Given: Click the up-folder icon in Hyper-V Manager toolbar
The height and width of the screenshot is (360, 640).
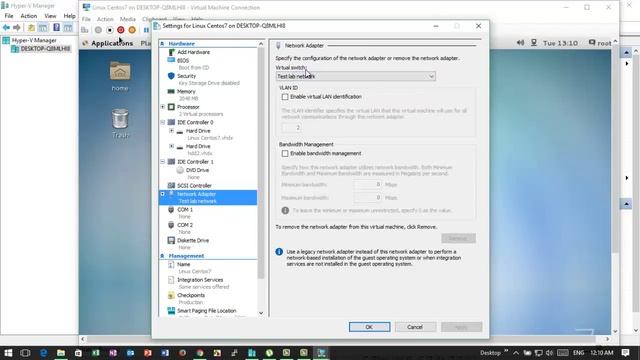Looking at the screenshot, I should [x=31, y=27].
